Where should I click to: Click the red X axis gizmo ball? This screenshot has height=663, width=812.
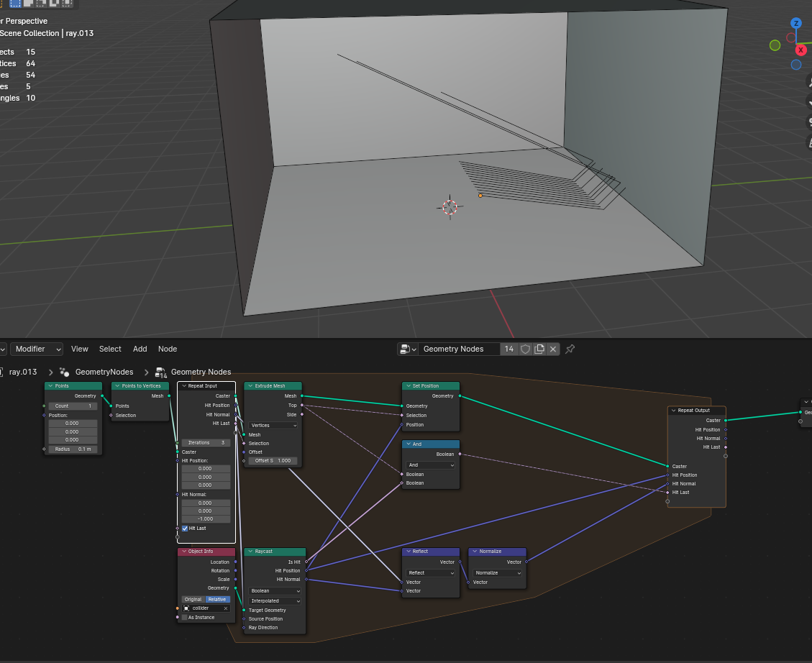coord(800,50)
